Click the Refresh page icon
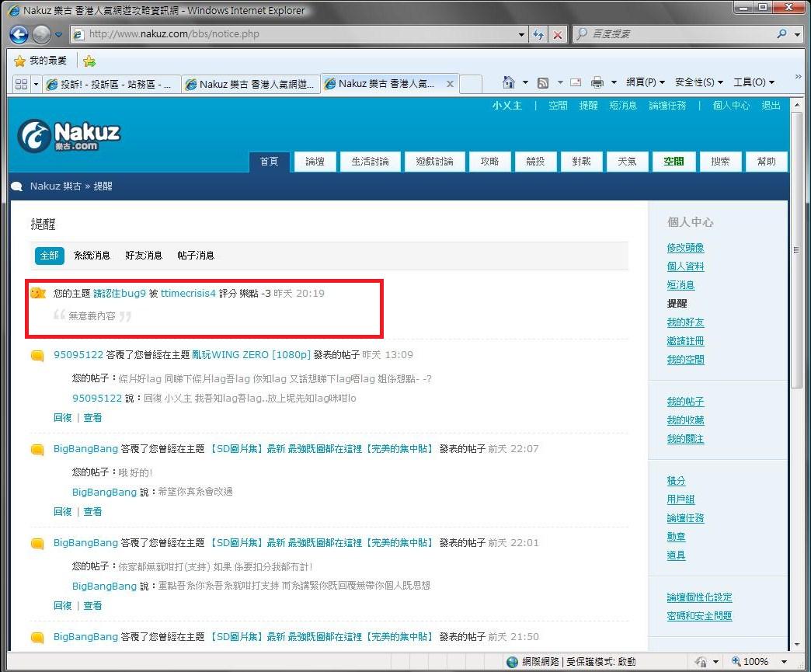The height and width of the screenshot is (672, 811). [x=539, y=34]
